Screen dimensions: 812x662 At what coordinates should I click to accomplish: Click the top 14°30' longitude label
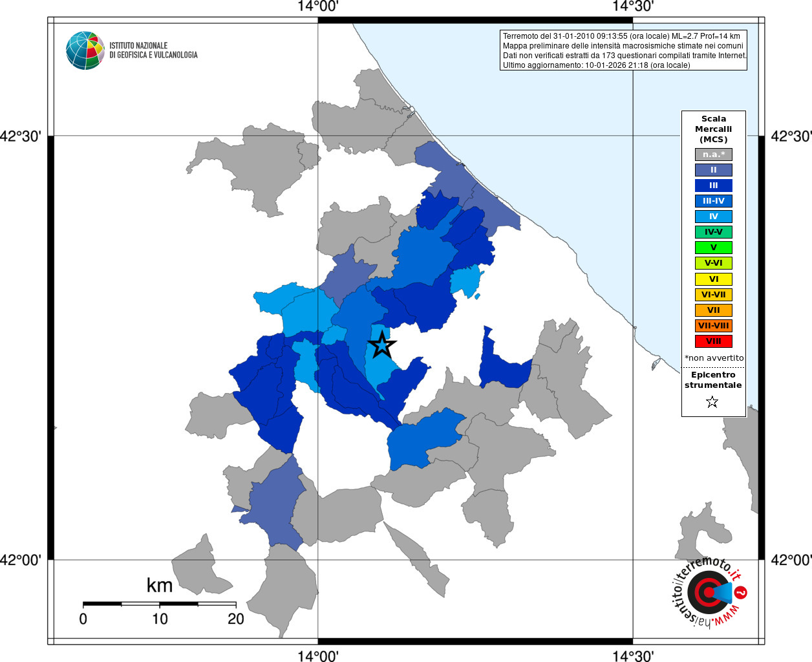[x=633, y=7]
